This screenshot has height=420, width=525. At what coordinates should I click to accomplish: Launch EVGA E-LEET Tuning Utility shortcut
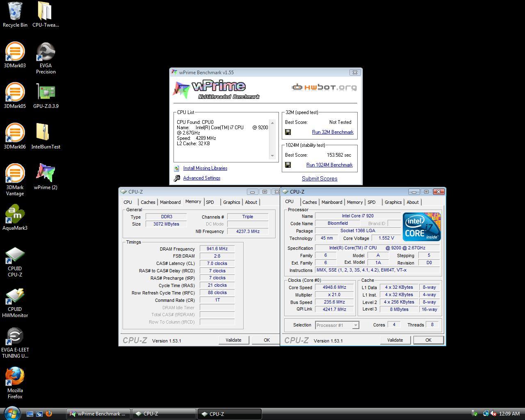tap(15, 342)
